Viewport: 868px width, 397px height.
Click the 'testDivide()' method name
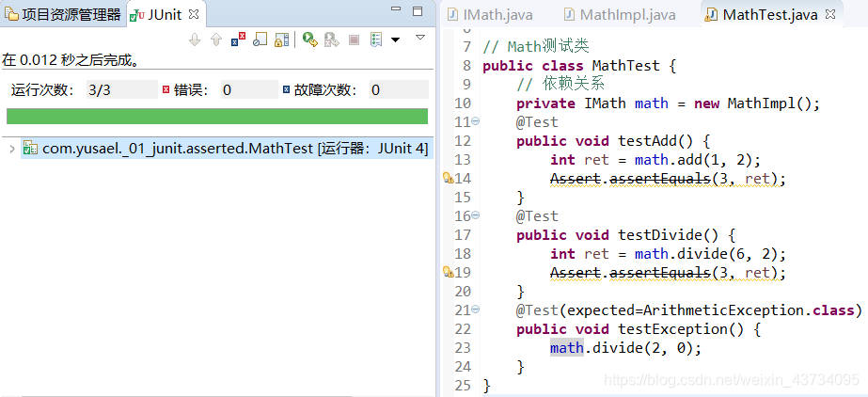668,235
